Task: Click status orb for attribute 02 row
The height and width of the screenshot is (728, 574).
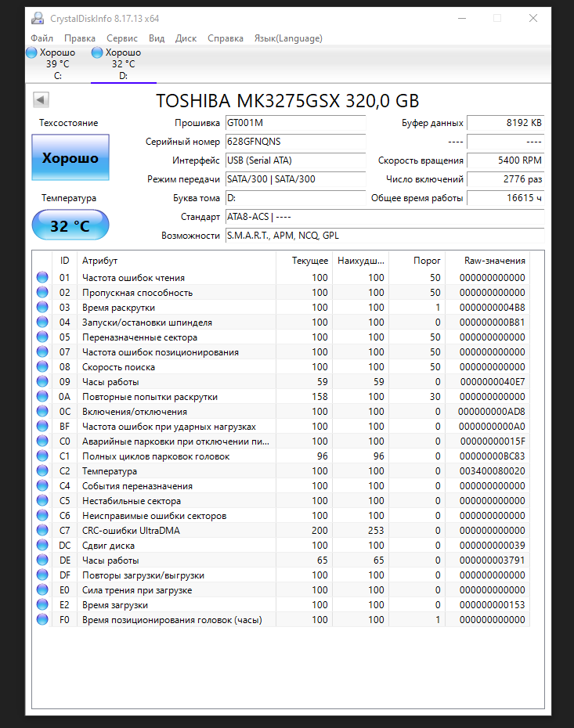Action: pyautogui.click(x=42, y=292)
